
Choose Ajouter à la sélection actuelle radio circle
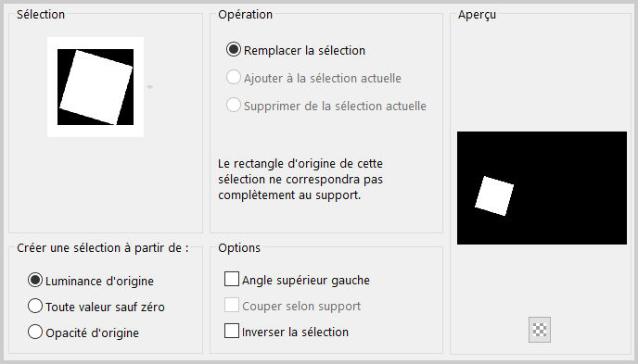[x=234, y=77]
